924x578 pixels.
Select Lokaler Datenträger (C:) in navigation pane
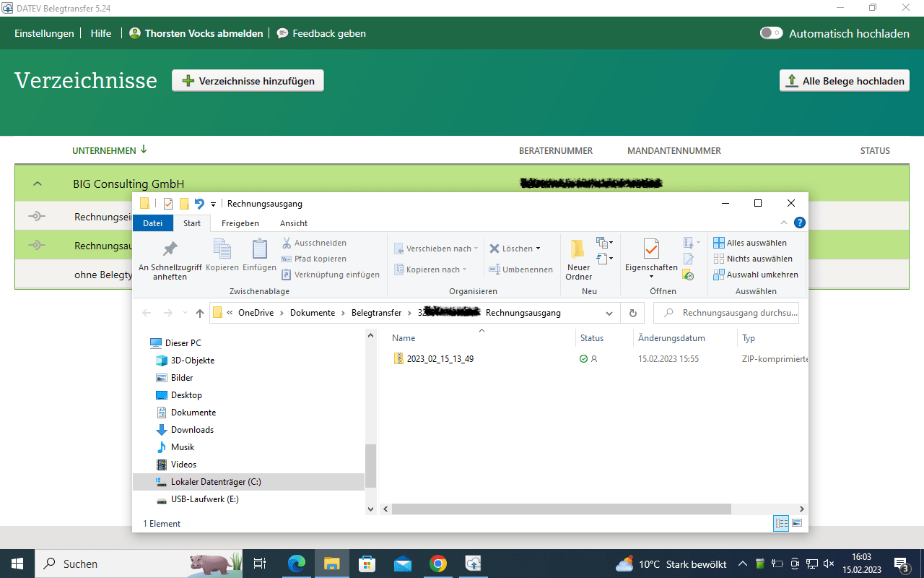tap(249, 481)
